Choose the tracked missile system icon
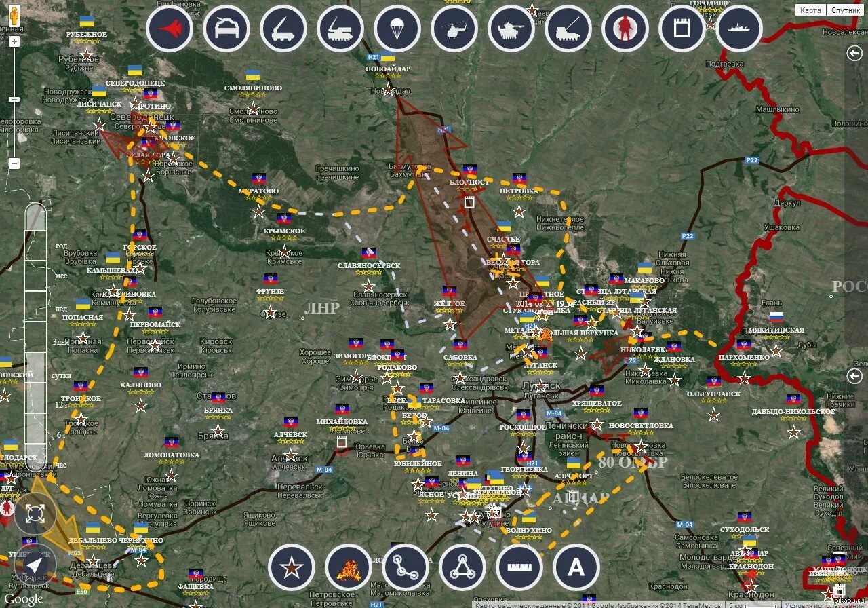868x608 pixels. click(x=340, y=28)
